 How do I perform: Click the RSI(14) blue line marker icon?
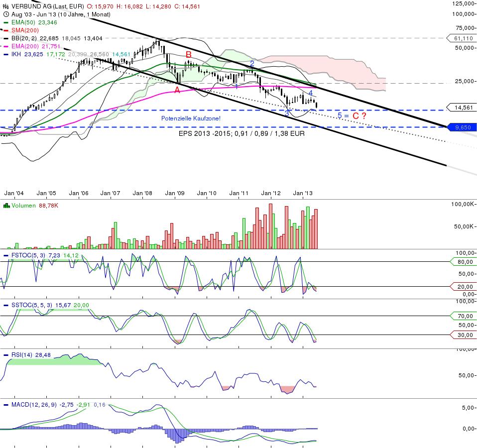6,355
